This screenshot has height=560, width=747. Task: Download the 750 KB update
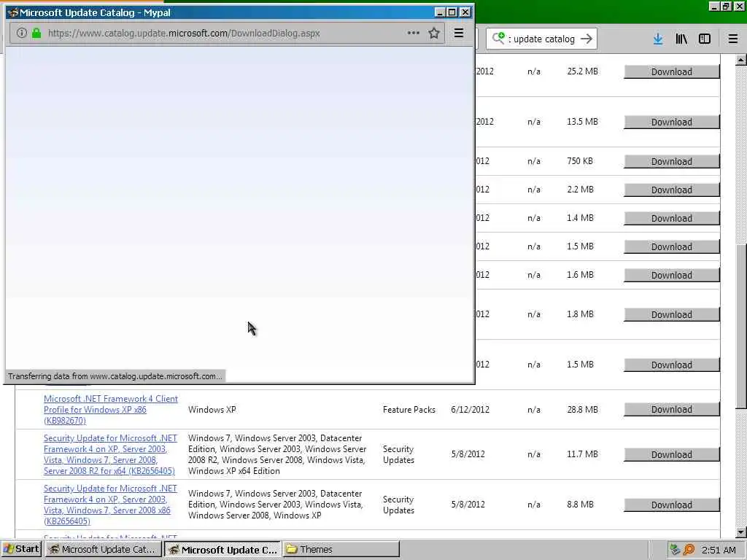tap(671, 162)
